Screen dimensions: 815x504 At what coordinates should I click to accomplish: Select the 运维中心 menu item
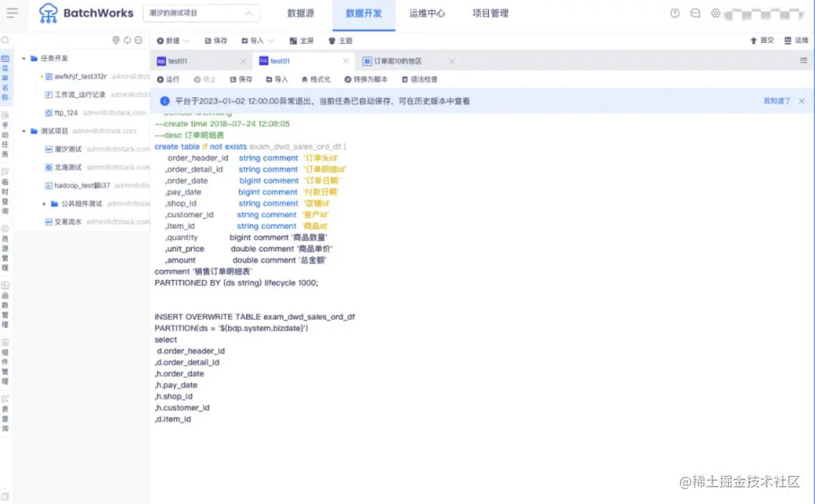(428, 13)
